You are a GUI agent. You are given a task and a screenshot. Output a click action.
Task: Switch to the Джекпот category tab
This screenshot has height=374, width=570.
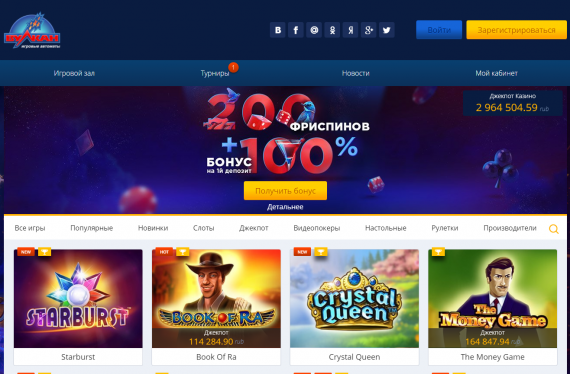point(254,228)
